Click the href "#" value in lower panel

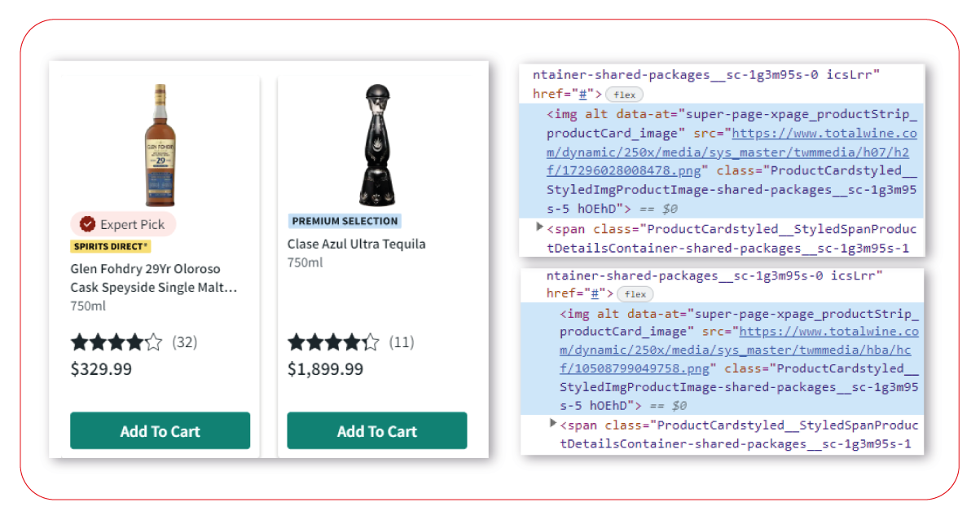(596, 293)
